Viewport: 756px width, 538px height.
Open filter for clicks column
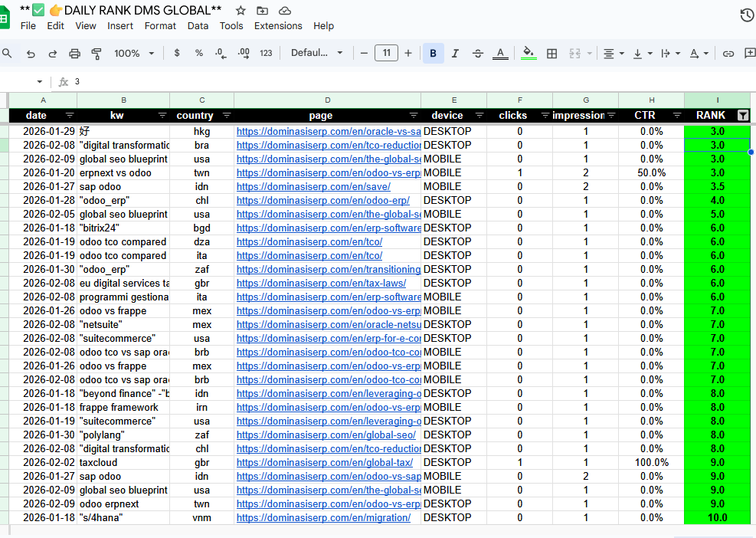[x=545, y=115]
